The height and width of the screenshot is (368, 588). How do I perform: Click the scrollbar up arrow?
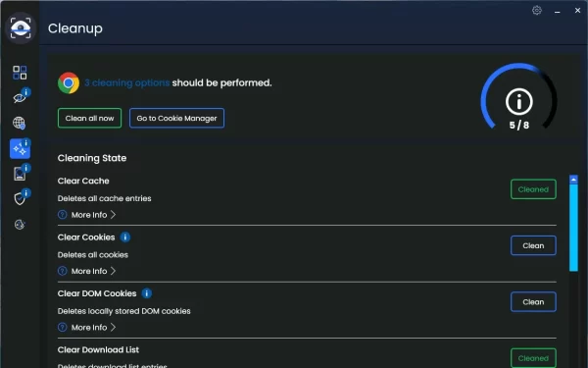click(573, 180)
